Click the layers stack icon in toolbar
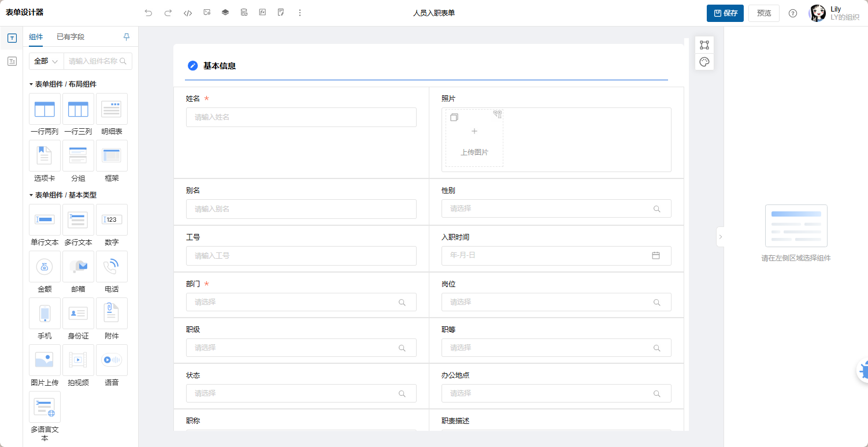This screenshot has height=447, width=868. coord(225,13)
